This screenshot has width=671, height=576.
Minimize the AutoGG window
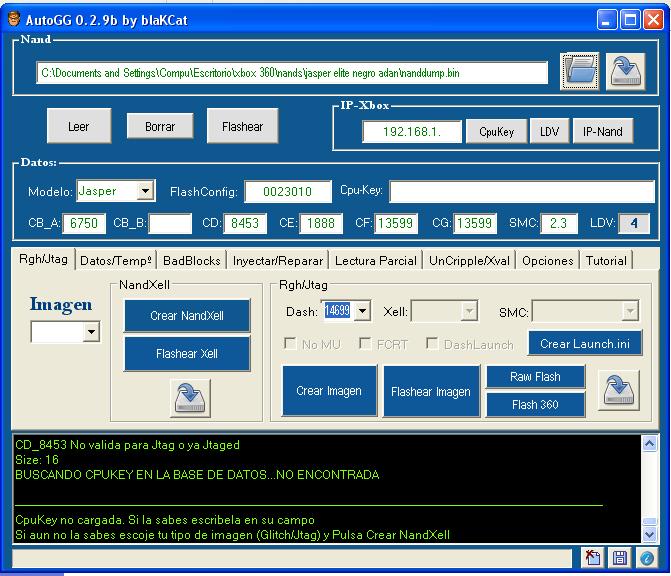coord(607,20)
